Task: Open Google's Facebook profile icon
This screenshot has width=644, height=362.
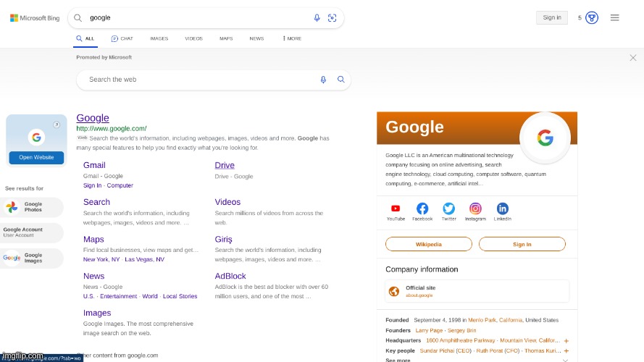Action: 422,209
